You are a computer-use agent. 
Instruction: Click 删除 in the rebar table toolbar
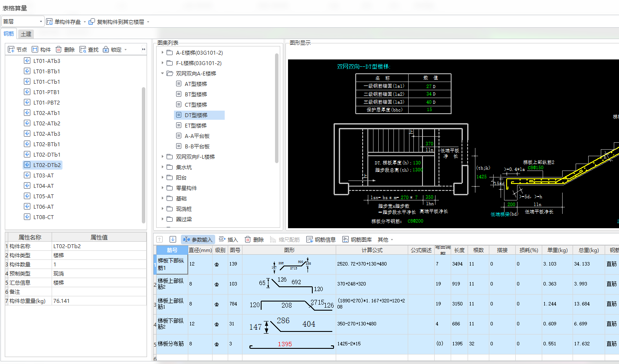pos(254,239)
